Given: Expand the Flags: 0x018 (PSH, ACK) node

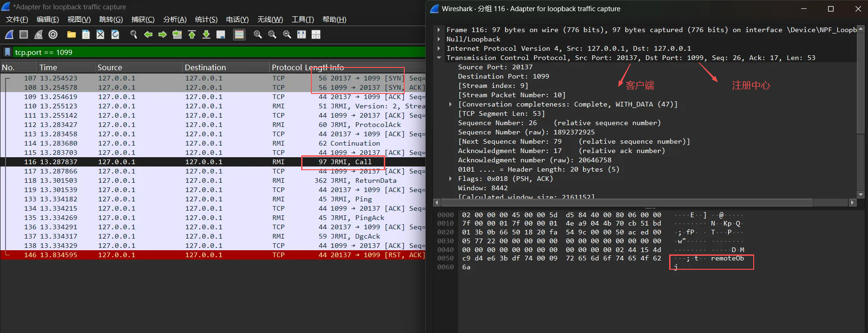Looking at the screenshot, I should [450, 179].
